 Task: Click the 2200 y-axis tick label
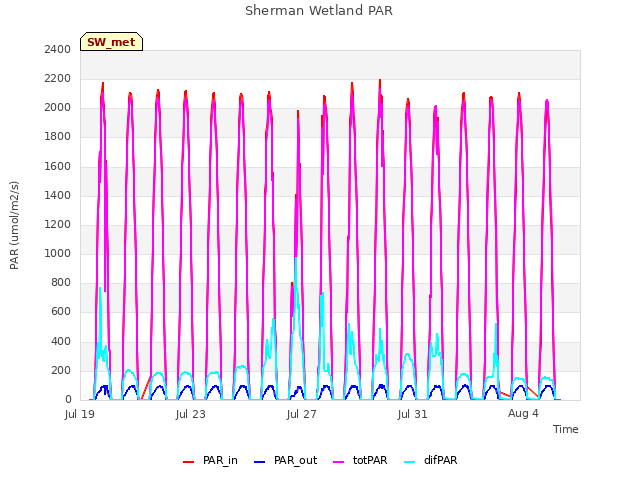58,78
